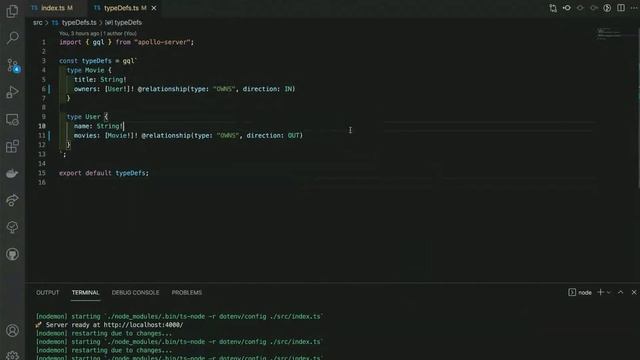640x360 pixels.
Task: Open the Extensions view
Action: coord(12,147)
